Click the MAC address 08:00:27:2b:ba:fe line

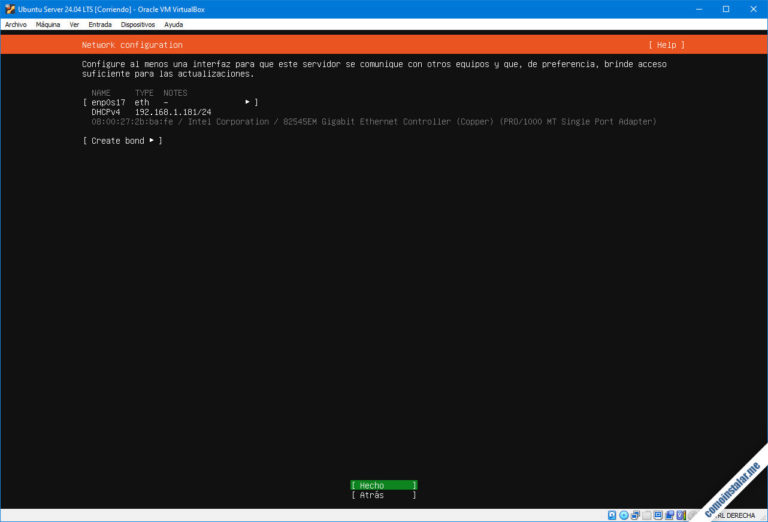[x=374, y=122]
